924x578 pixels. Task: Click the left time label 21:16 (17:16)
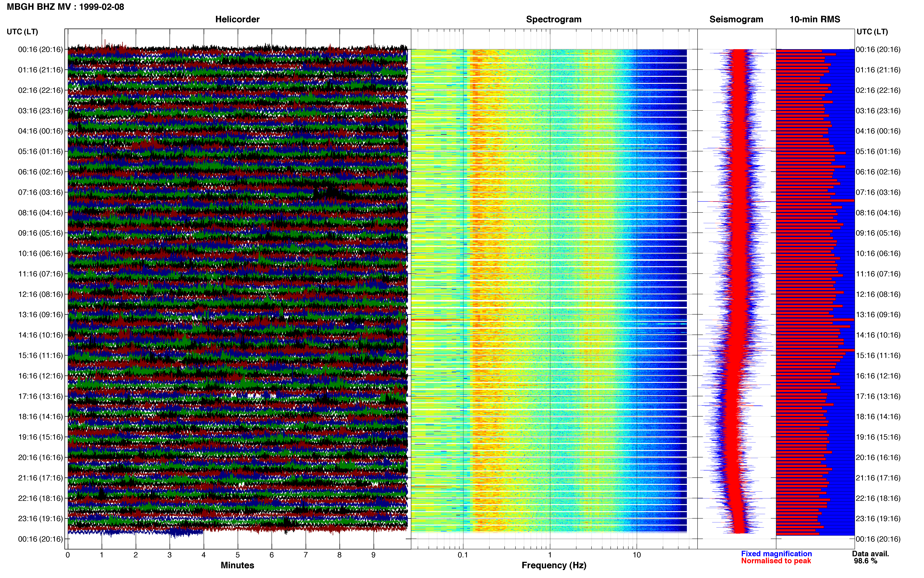(41, 478)
